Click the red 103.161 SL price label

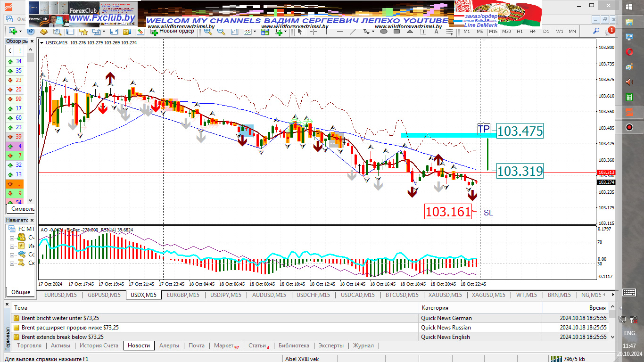tap(448, 212)
